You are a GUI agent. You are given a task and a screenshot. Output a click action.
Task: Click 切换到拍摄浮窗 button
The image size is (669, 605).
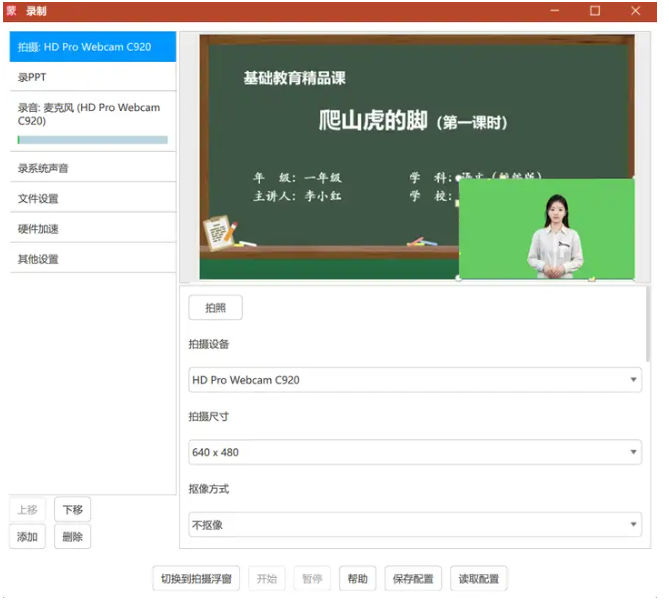point(196,579)
